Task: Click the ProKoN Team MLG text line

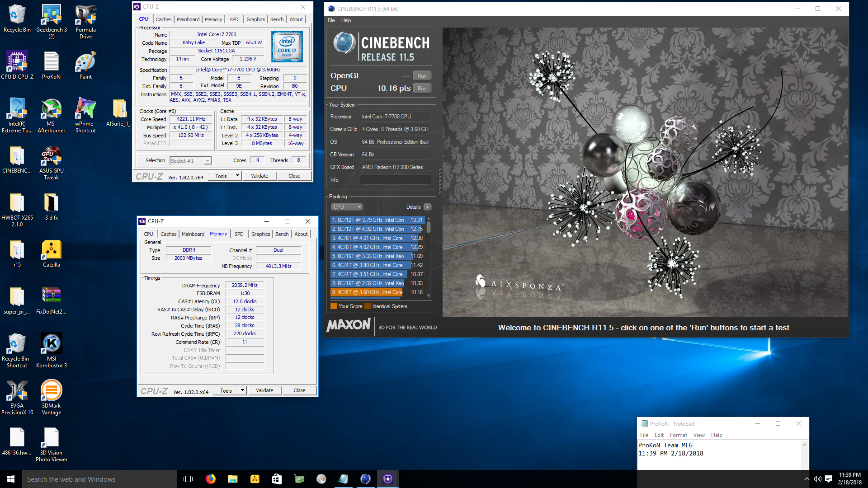Action: [665, 445]
